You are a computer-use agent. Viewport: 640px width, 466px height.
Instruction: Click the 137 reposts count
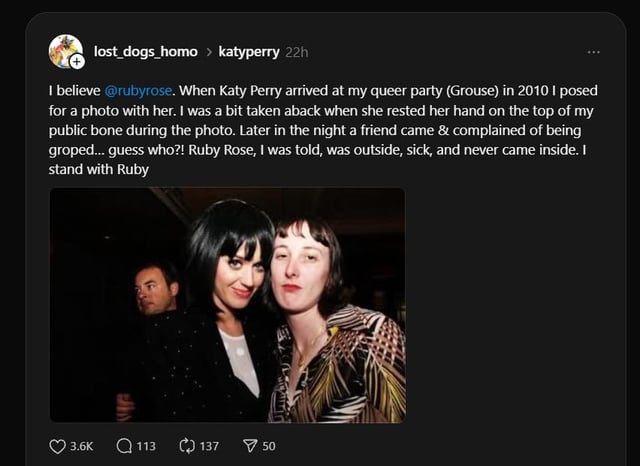[x=209, y=446]
